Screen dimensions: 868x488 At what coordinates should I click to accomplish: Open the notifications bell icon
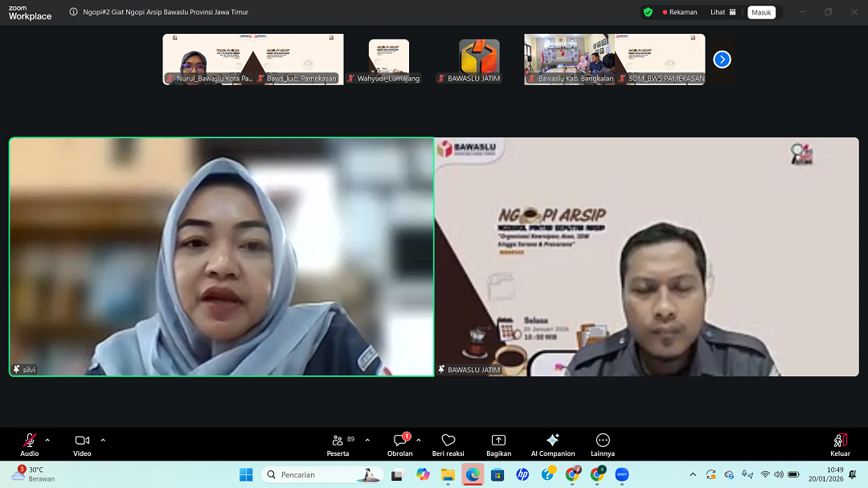coord(853,474)
